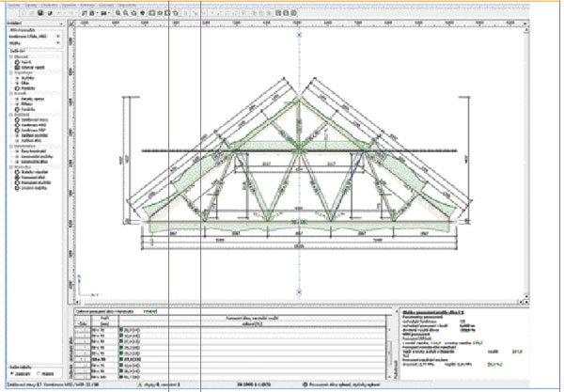Image resolution: width=564 pixels, height=392 pixels.
Task: Open the Využití dropdown in the left panel
Action: coord(58,43)
